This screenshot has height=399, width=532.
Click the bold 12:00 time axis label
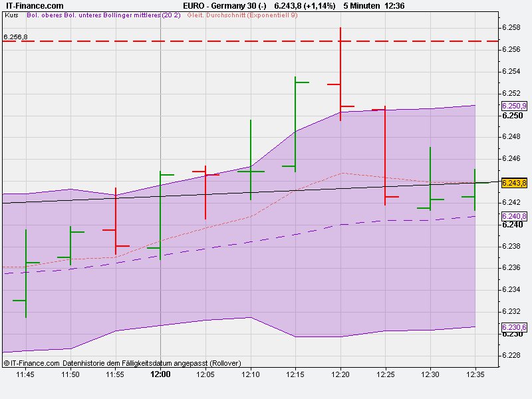[x=159, y=374]
